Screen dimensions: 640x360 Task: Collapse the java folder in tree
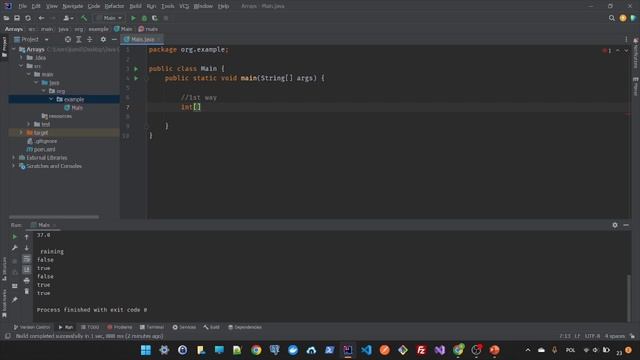click(36, 82)
